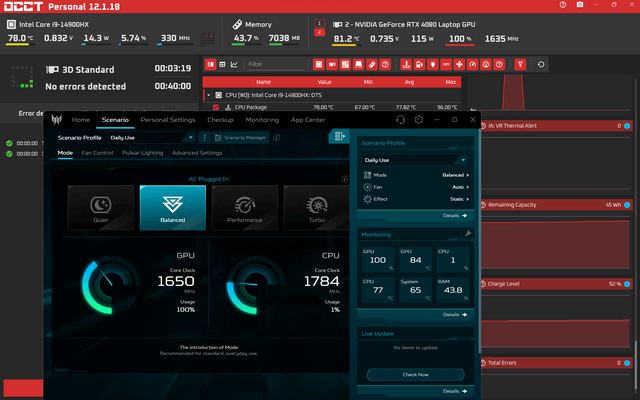Collapse the CPU [#0] Intel Core tree group
This screenshot has width=640, height=400.
tap(209, 95)
